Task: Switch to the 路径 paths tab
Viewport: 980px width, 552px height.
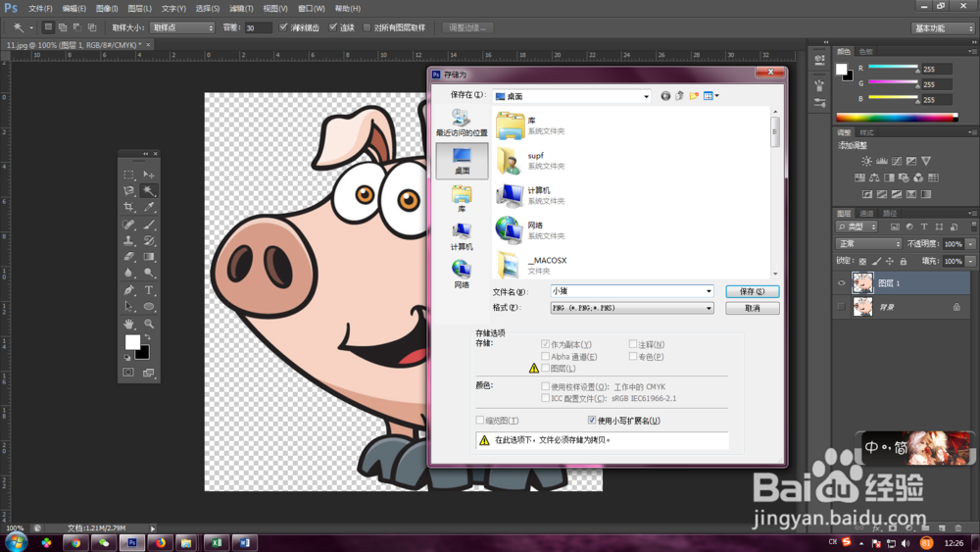Action: point(890,214)
